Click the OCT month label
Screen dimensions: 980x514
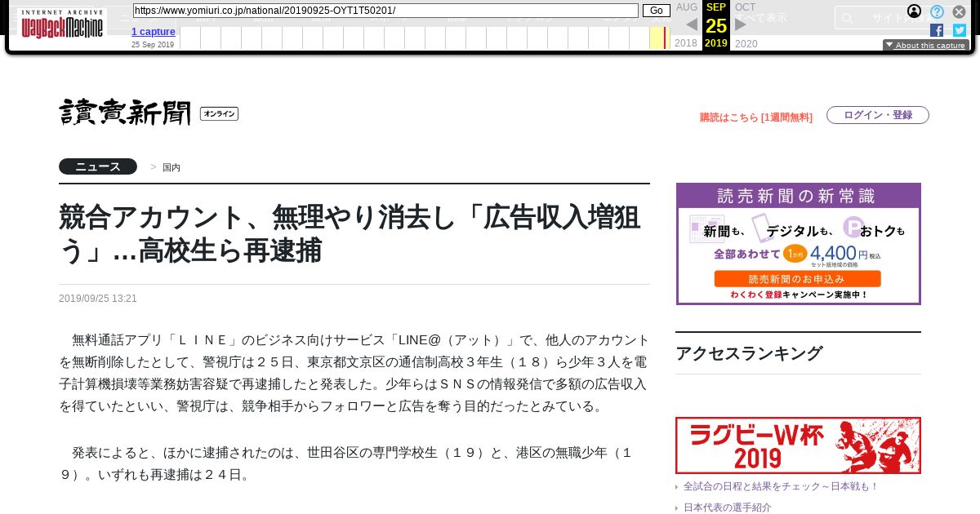coord(745,7)
